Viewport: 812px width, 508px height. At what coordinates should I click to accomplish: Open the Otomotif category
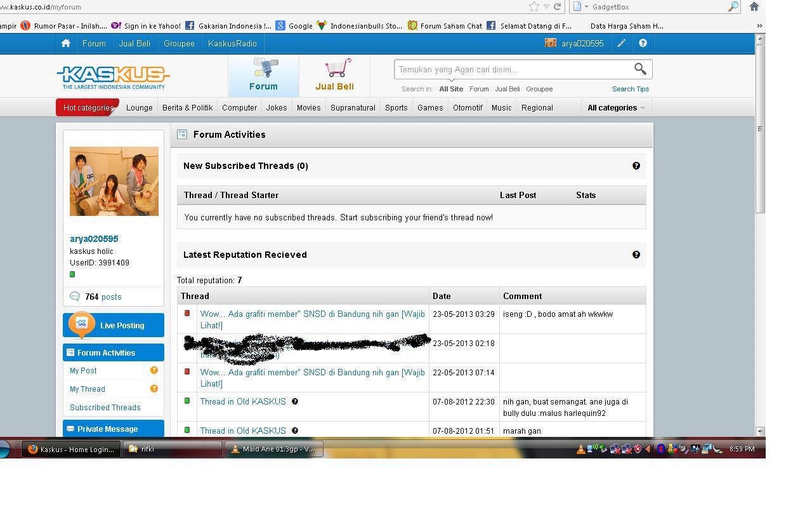click(x=468, y=107)
